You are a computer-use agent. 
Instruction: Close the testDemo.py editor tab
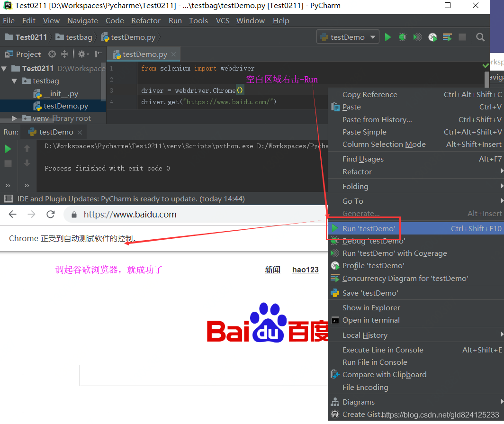click(x=173, y=54)
